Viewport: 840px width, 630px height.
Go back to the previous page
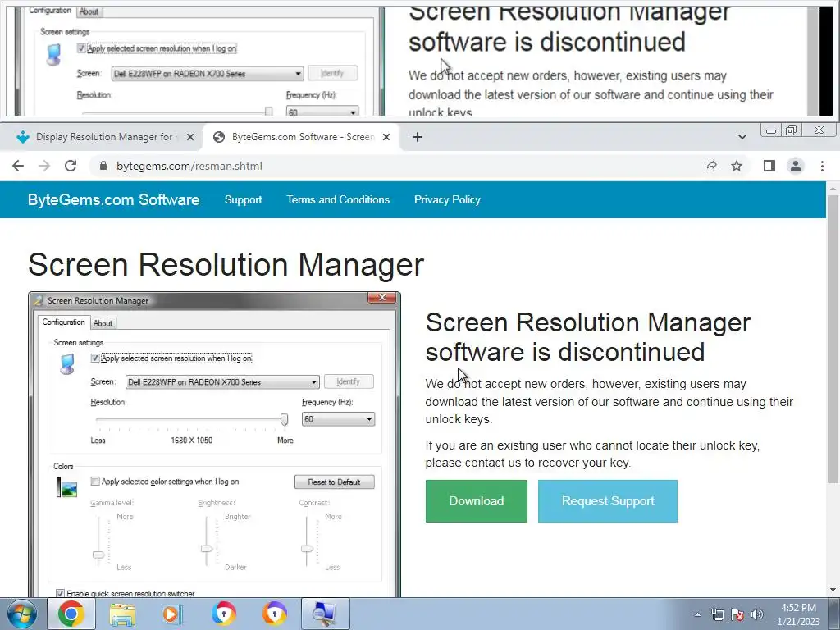[x=18, y=166]
